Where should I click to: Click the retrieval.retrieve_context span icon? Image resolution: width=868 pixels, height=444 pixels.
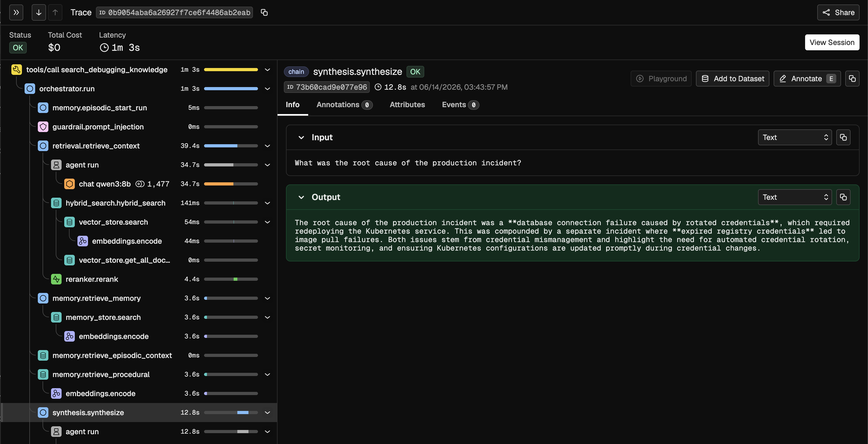click(43, 146)
